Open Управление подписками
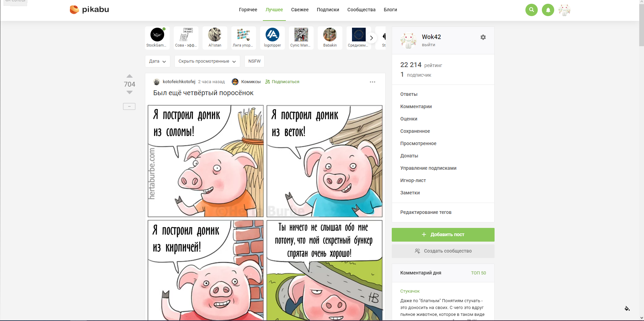Viewport: 644px width, 321px height. point(428,168)
